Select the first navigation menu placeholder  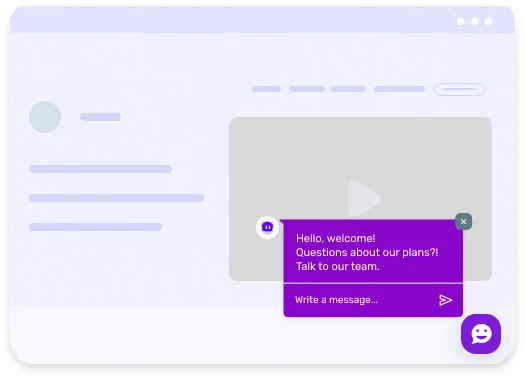click(267, 89)
